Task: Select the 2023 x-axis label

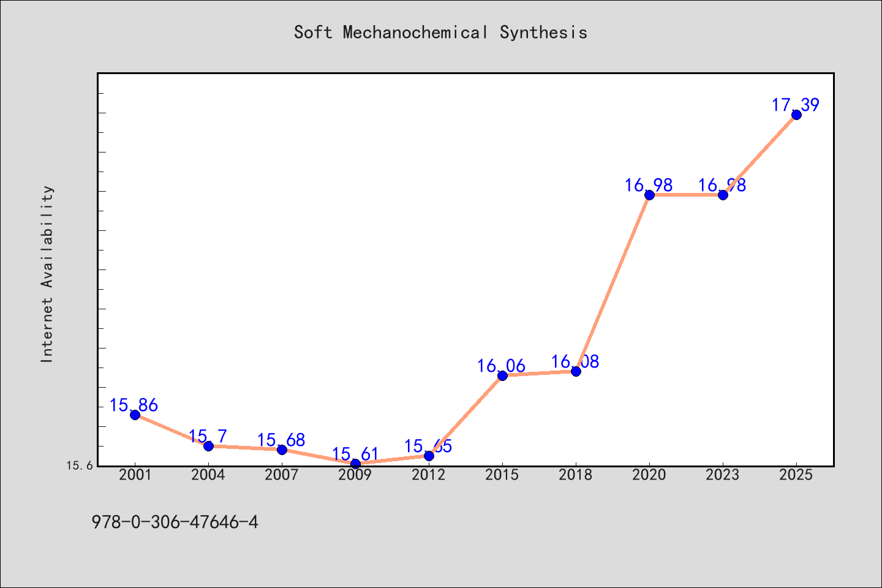Action: [723, 475]
